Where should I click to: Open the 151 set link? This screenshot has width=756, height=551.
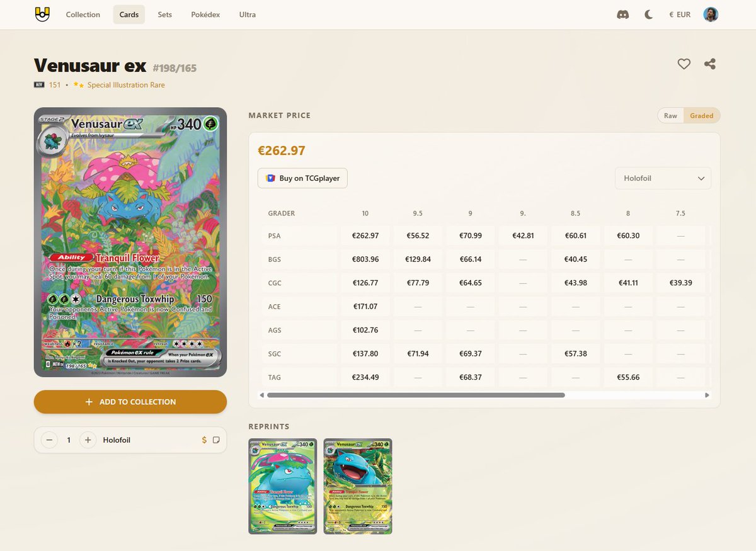click(x=55, y=84)
